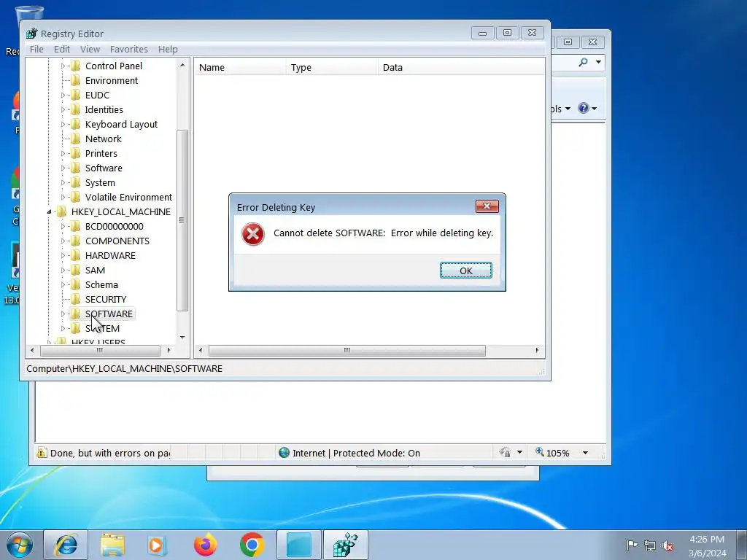Image resolution: width=747 pixels, height=560 pixels.
Task: Launch Windows Media Player from taskbar
Action: click(x=157, y=545)
